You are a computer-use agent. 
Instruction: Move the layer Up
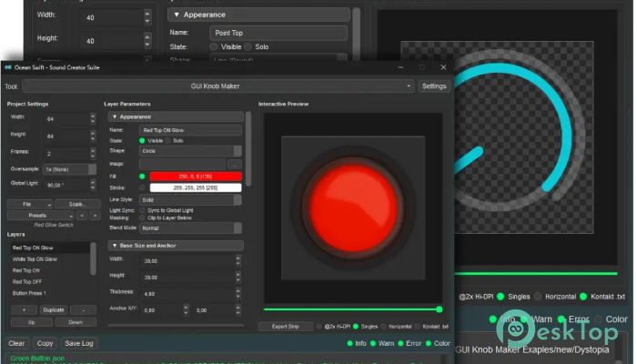click(32, 322)
